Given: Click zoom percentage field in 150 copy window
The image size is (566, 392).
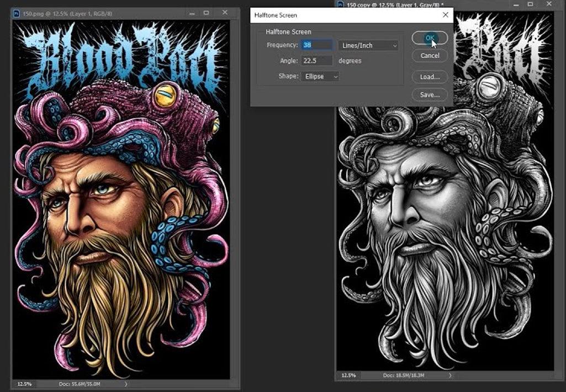Looking at the screenshot, I should coord(348,375).
